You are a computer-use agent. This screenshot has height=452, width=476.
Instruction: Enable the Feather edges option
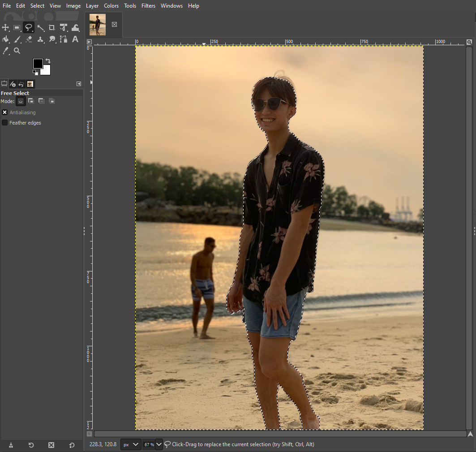(x=5, y=123)
